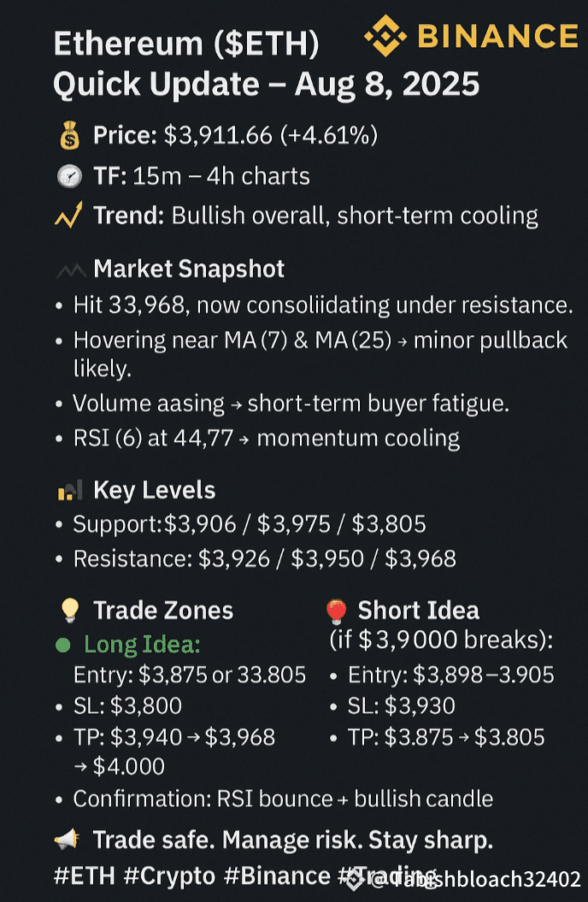This screenshot has height=902, width=588.
Task: Click the bar chart icon beside Key Levels
Action: (67, 491)
